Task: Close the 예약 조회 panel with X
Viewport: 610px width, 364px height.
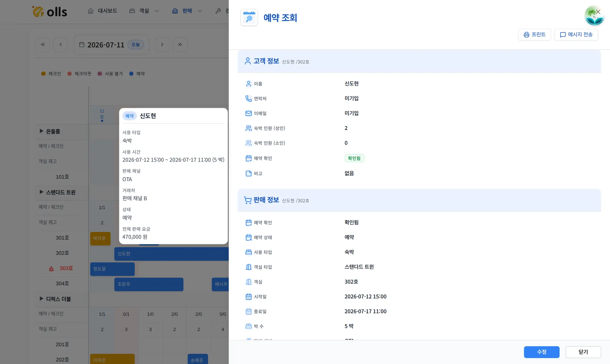Action: [x=598, y=12]
